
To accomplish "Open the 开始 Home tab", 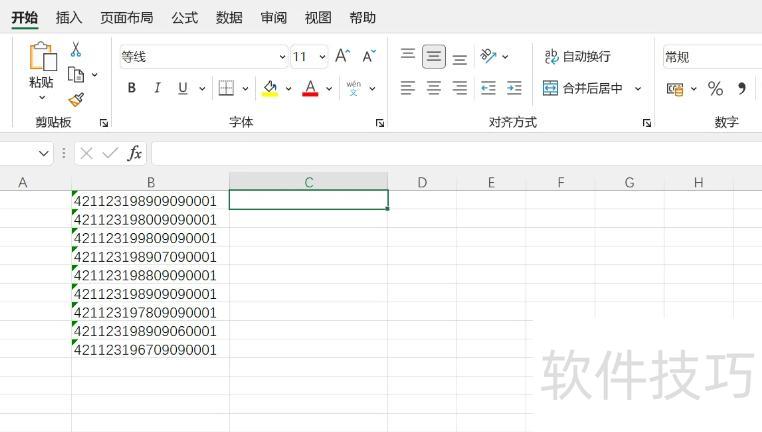I will point(25,18).
